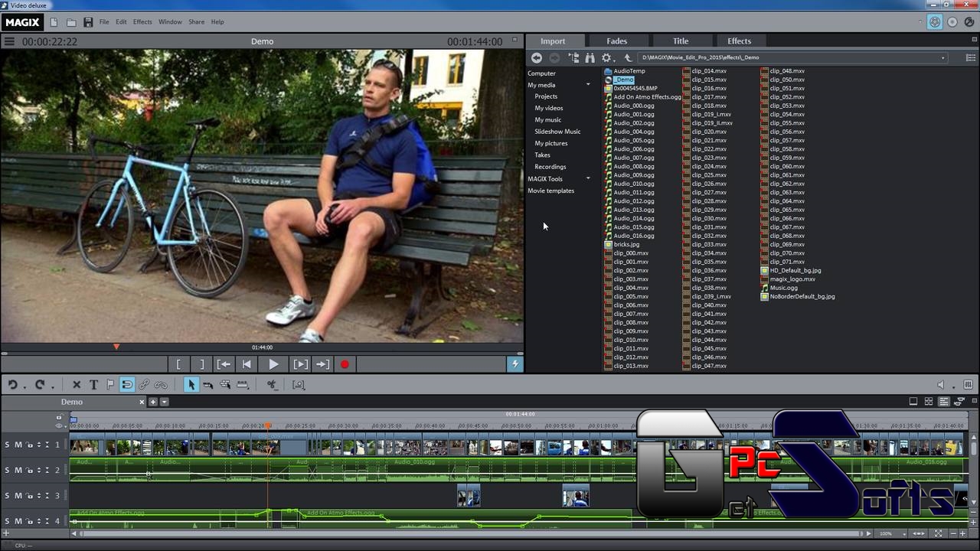Click the Redo arrow in the editing toolbar
Screen dimensions: 980x551
40,385
